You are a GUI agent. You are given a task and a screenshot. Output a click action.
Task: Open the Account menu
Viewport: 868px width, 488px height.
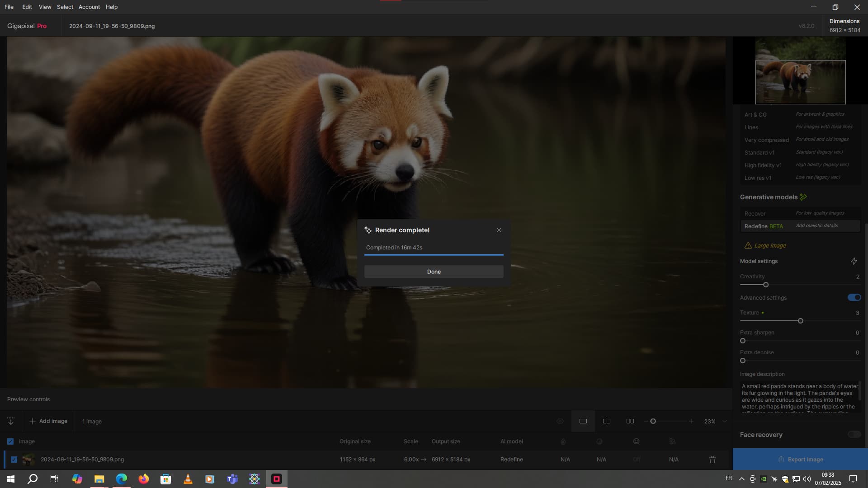[x=89, y=7]
